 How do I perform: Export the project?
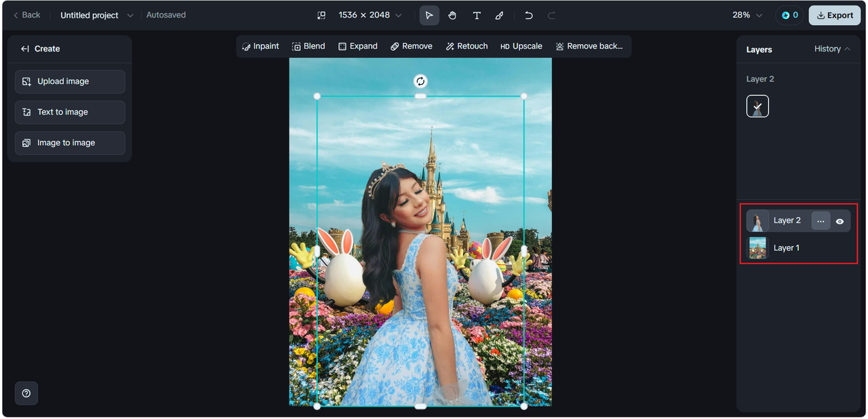click(835, 15)
